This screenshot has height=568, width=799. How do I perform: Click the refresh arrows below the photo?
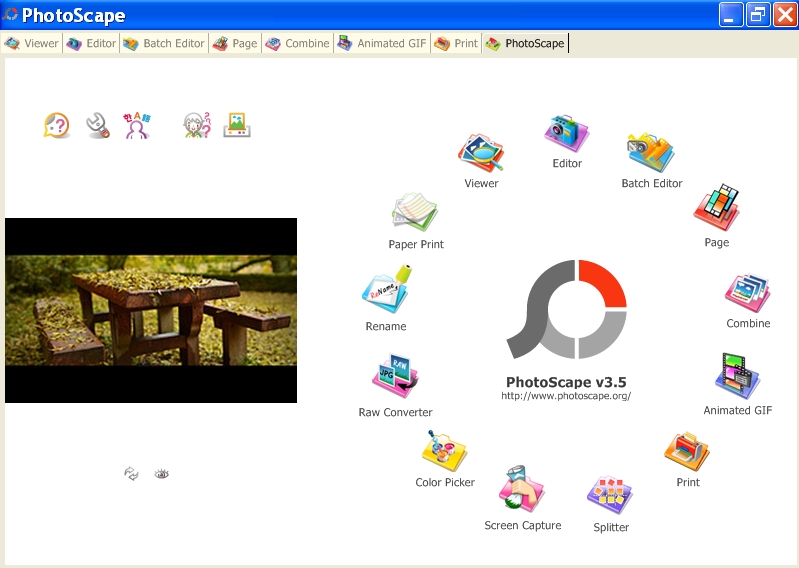coord(131,474)
